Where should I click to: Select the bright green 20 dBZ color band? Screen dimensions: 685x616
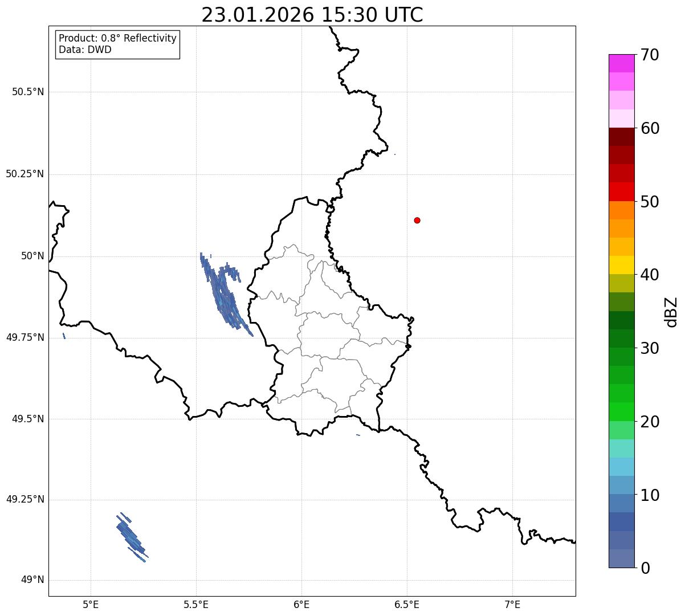tap(621, 412)
